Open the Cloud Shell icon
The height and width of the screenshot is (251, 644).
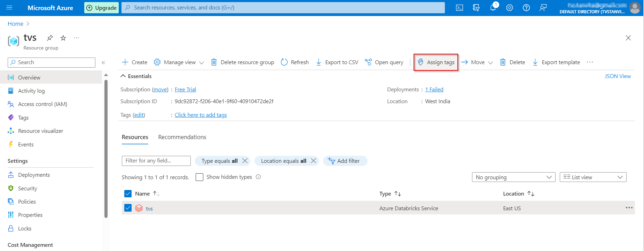click(x=460, y=8)
